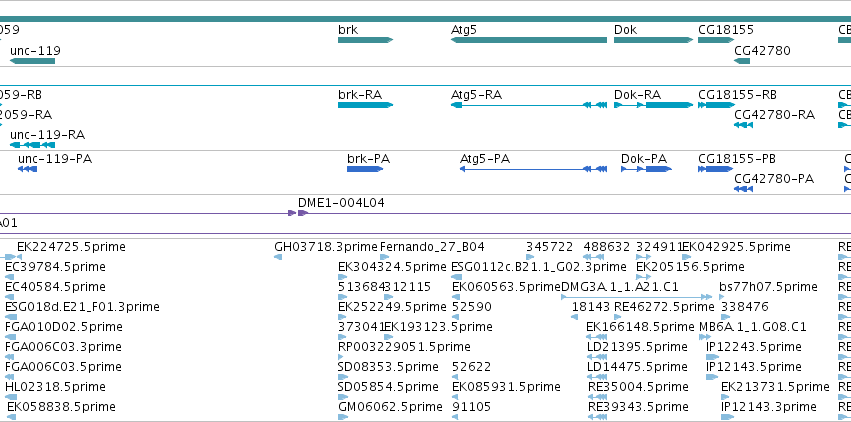Click the CG42780 gene feature
Image resolution: width=851 pixels, height=422 pixels.
pyautogui.click(x=742, y=61)
